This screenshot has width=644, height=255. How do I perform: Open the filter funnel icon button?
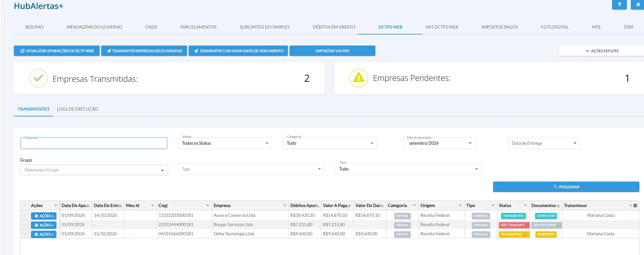pyautogui.click(x=619, y=5)
